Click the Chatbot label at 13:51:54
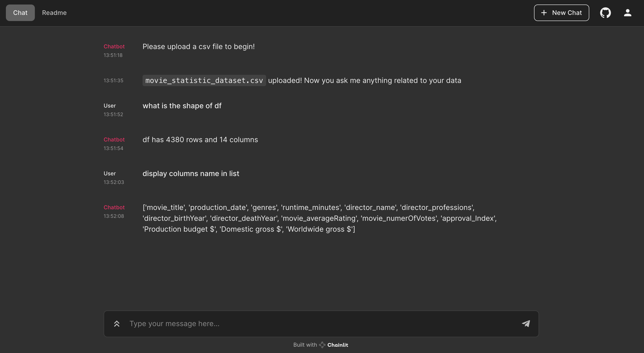 point(114,140)
